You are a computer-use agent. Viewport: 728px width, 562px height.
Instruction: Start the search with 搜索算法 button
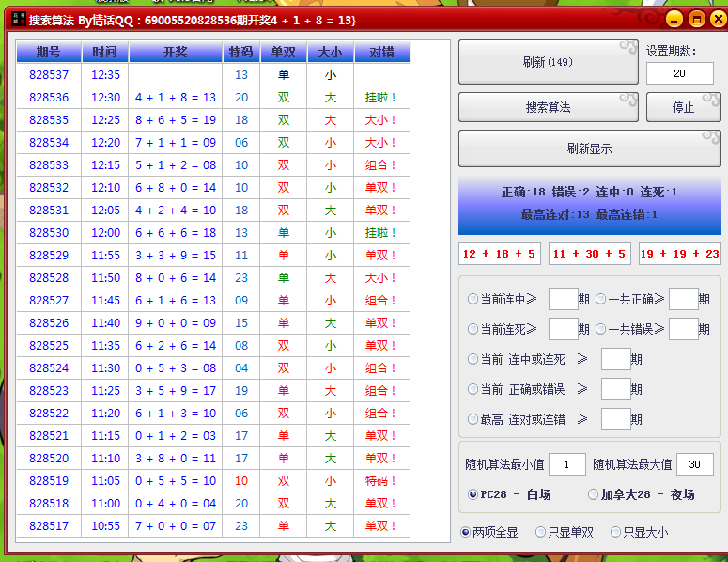[x=548, y=107]
